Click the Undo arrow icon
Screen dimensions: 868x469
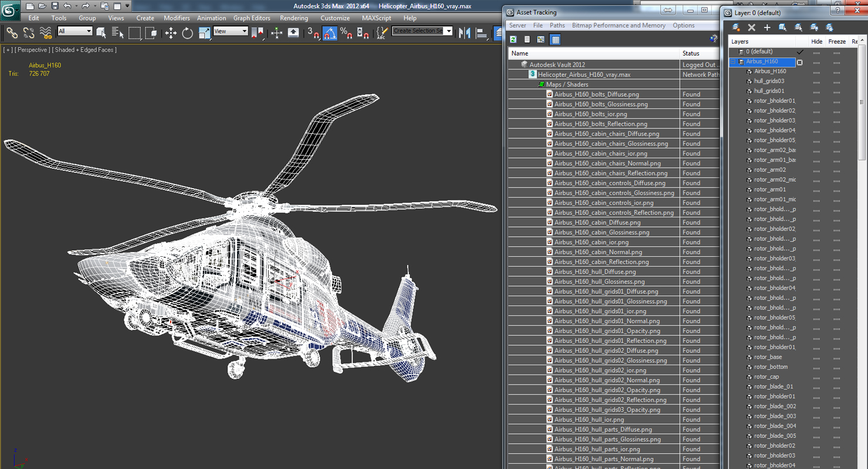pos(67,6)
